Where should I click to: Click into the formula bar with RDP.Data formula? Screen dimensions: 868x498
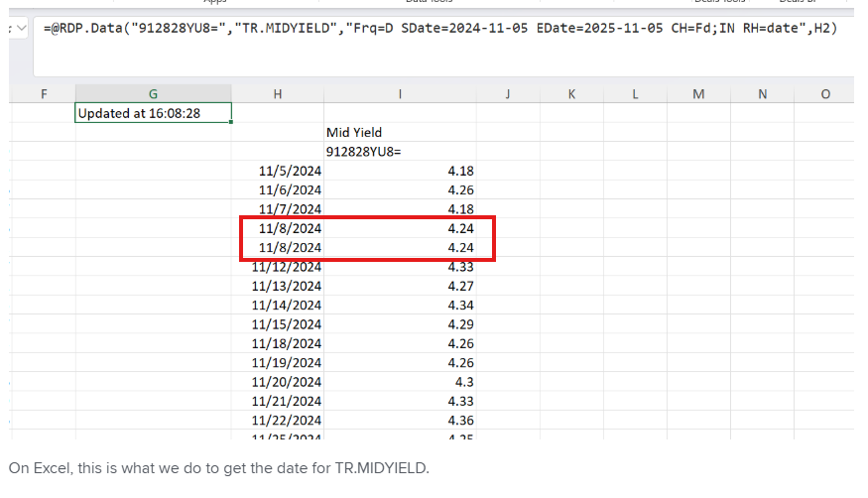tap(442, 47)
